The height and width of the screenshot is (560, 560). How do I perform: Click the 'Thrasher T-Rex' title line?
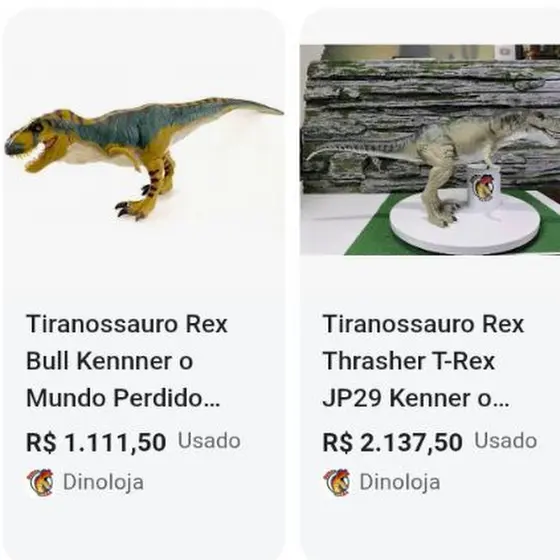(409, 361)
